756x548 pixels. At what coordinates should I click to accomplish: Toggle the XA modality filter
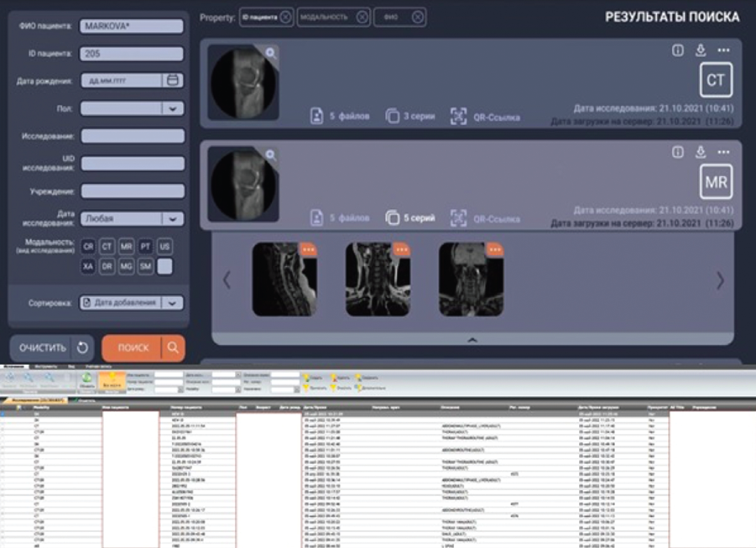pyautogui.click(x=88, y=266)
